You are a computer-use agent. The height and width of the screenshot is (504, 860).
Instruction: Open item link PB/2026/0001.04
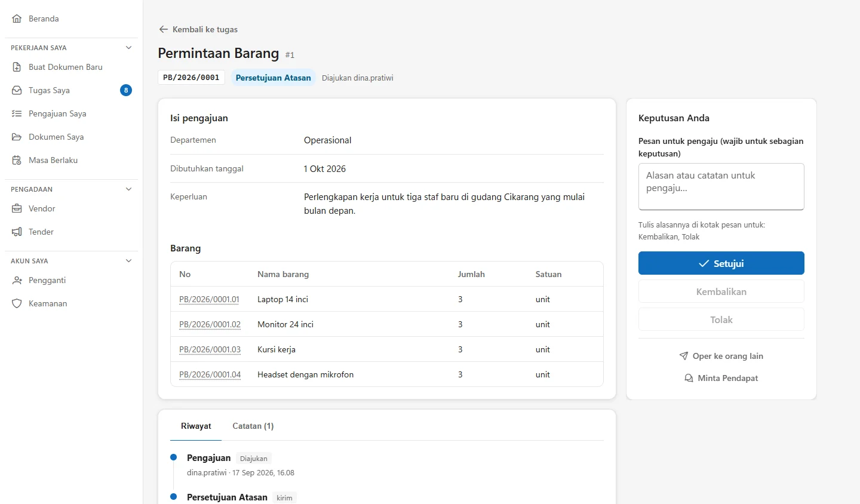pos(210,374)
